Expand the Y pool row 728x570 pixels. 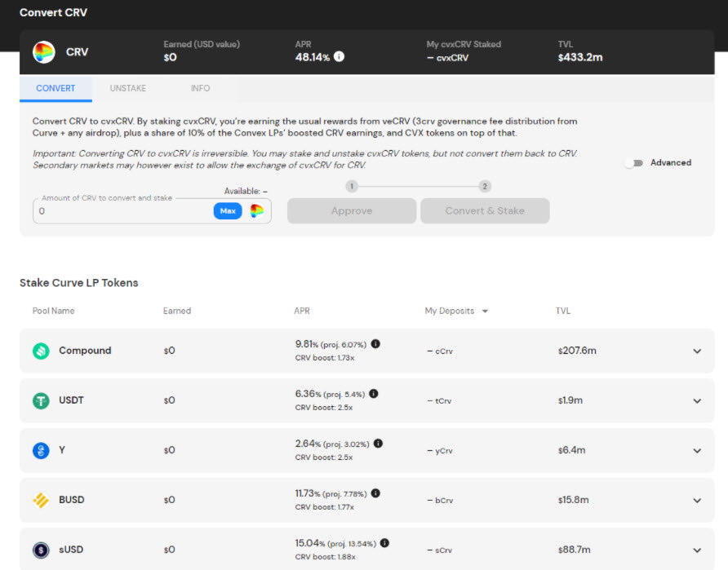coord(697,450)
